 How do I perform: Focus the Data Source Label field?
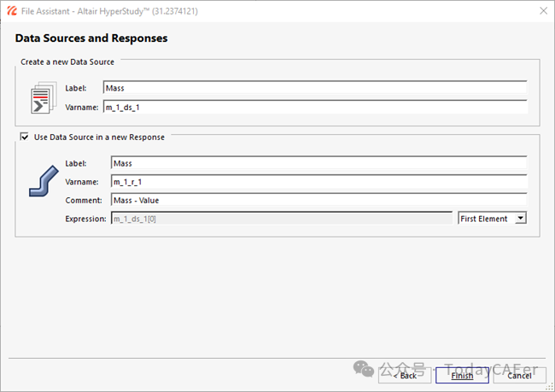point(314,88)
